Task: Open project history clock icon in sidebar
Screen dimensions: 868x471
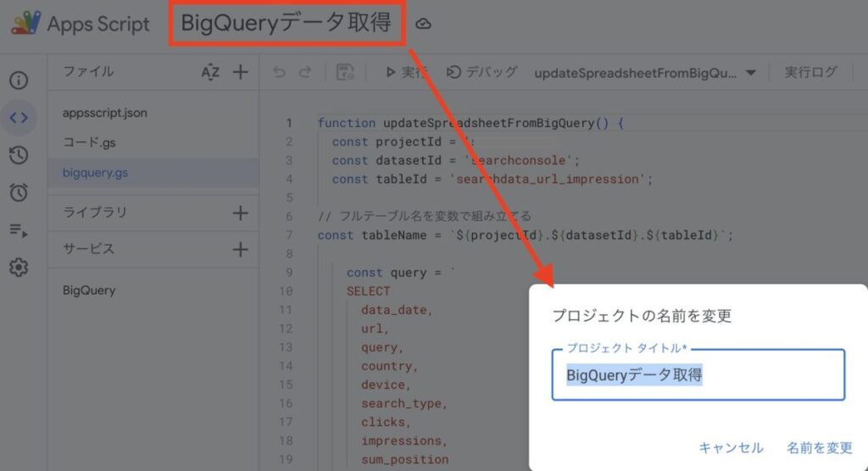Action: tap(19, 155)
